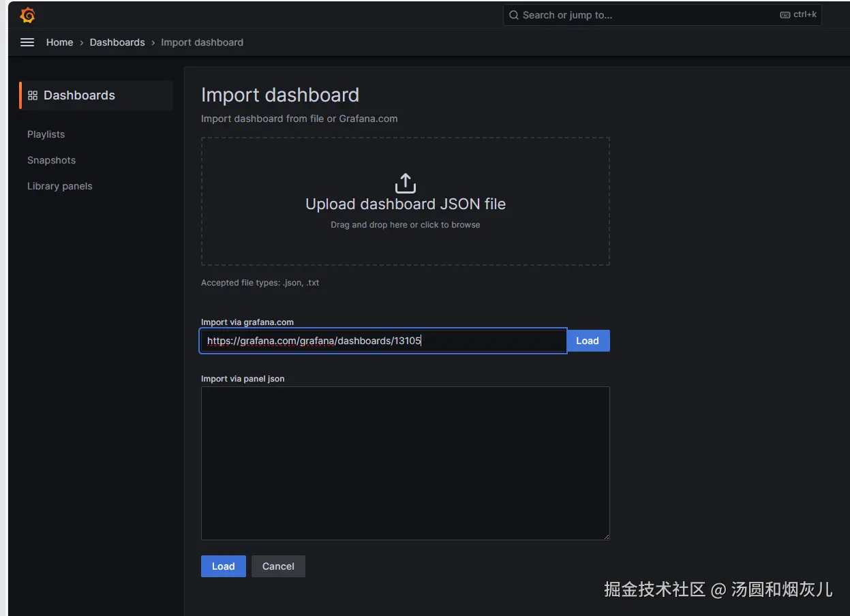
Task: Click the "Import via grafana.com" label
Action: [247, 322]
